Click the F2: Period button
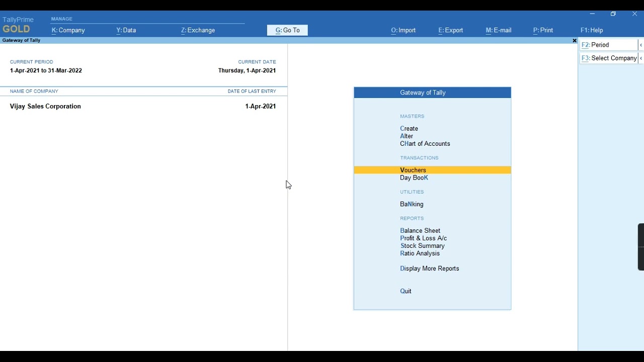The width and height of the screenshot is (644, 362). click(x=609, y=45)
